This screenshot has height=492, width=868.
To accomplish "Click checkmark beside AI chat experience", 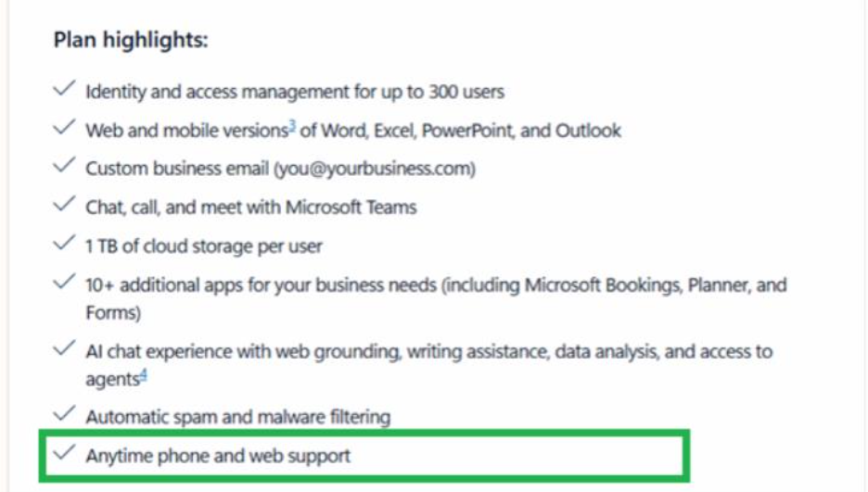I will pyautogui.click(x=64, y=348).
